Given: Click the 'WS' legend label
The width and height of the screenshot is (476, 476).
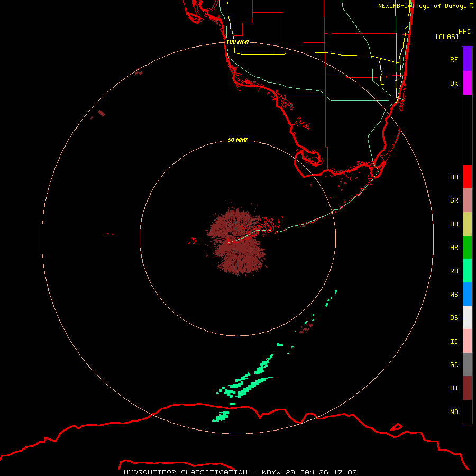Looking at the screenshot, I should point(454,295).
